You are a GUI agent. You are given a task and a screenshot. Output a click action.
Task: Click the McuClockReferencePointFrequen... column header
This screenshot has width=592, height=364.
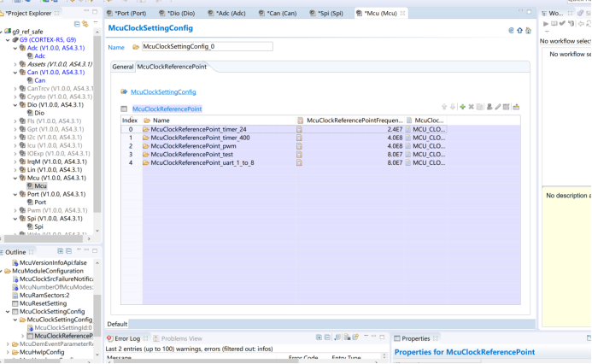[x=350, y=120]
